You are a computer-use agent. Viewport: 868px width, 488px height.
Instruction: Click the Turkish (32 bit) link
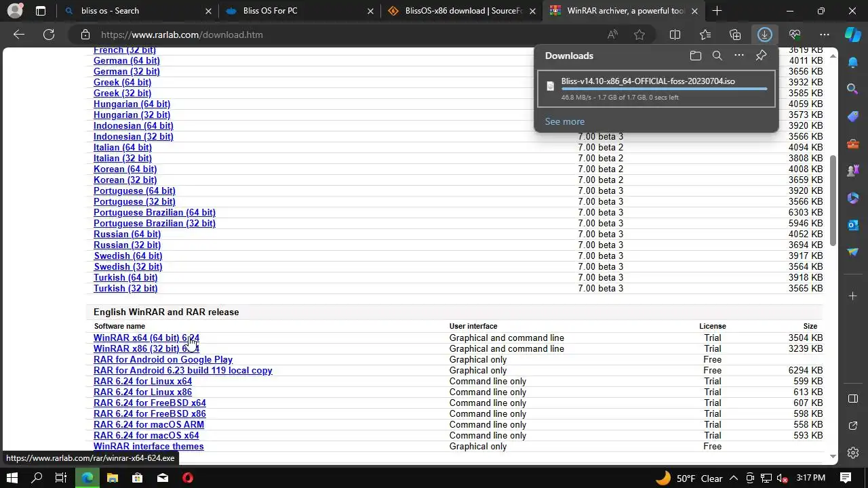click(x=125, y=288)
